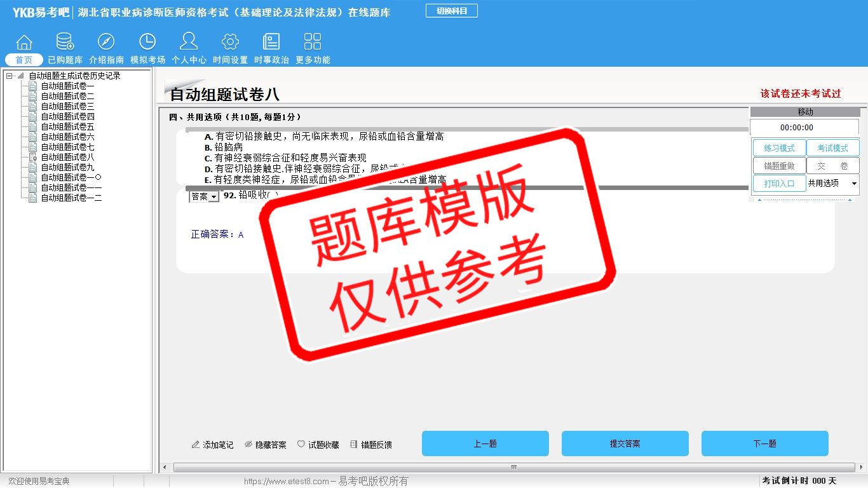Viewport: 868px width, 488px height.
Task: Select tree item 自动组题试卷七
Action: coord(67,147)
